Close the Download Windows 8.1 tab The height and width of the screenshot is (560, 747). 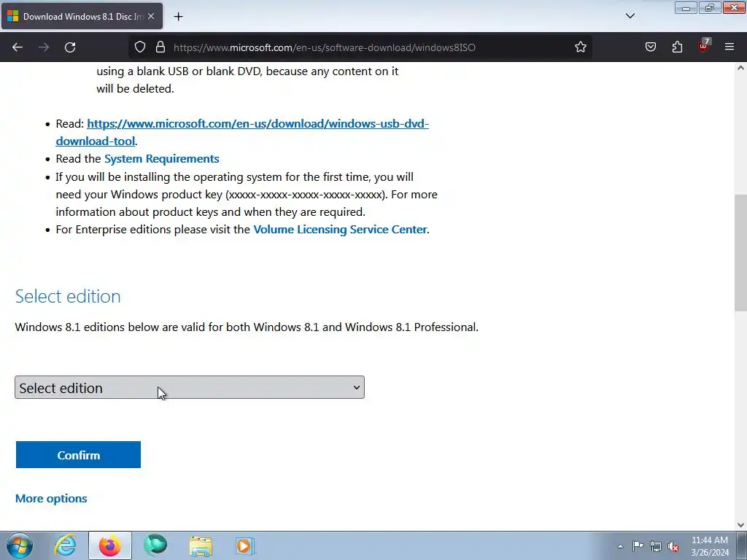coord(151,16)
